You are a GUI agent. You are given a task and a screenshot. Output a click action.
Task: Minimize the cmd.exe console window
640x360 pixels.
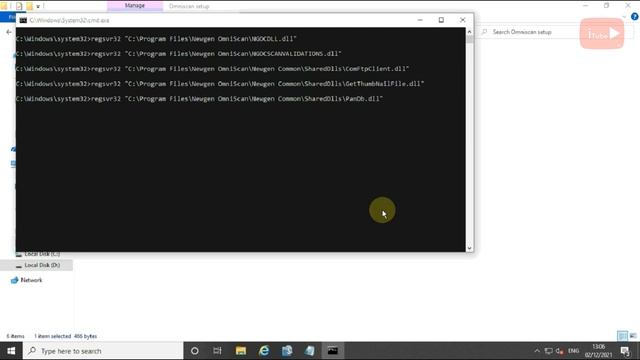[420, 20]
